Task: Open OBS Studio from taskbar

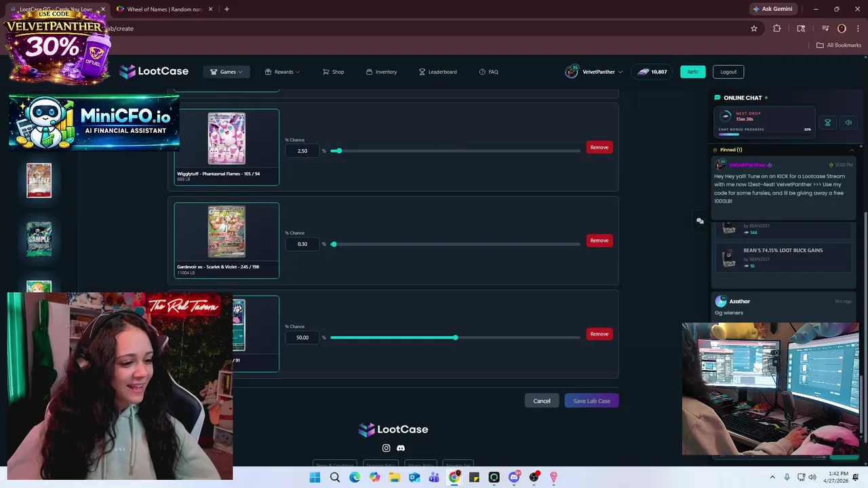Action: click(534, 478)
